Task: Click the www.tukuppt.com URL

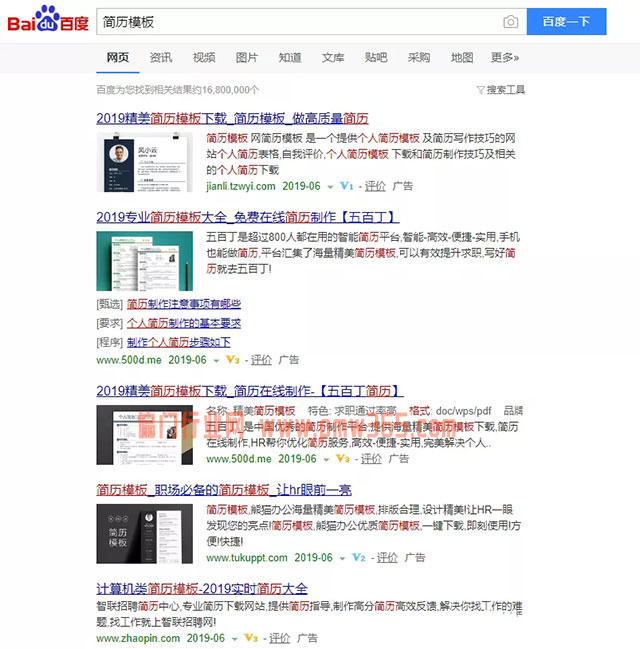Action: tap(247, 558)
